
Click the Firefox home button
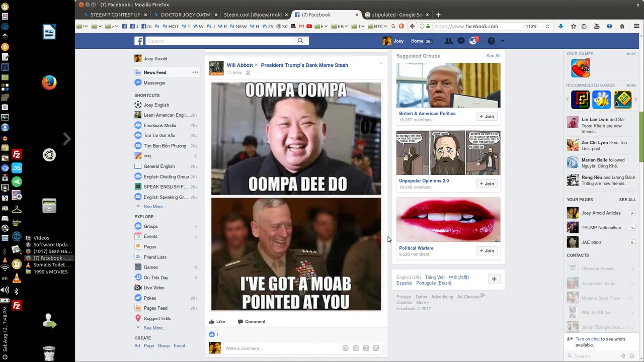(622, 26)
